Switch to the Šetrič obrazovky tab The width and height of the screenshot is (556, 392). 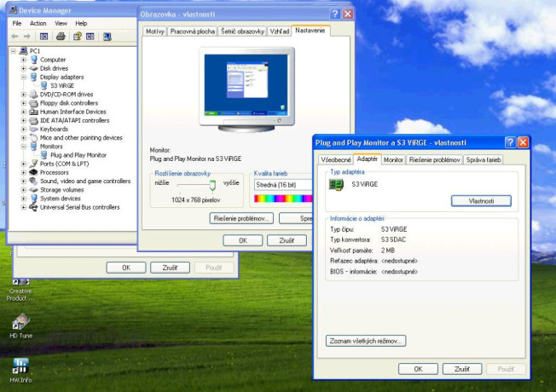coord(242,32)
